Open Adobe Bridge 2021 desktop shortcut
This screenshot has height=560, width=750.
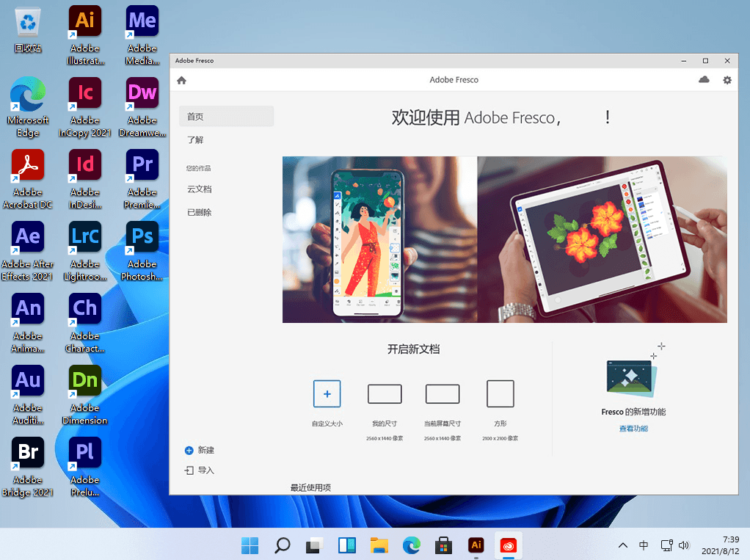click(x=28, y=467)
